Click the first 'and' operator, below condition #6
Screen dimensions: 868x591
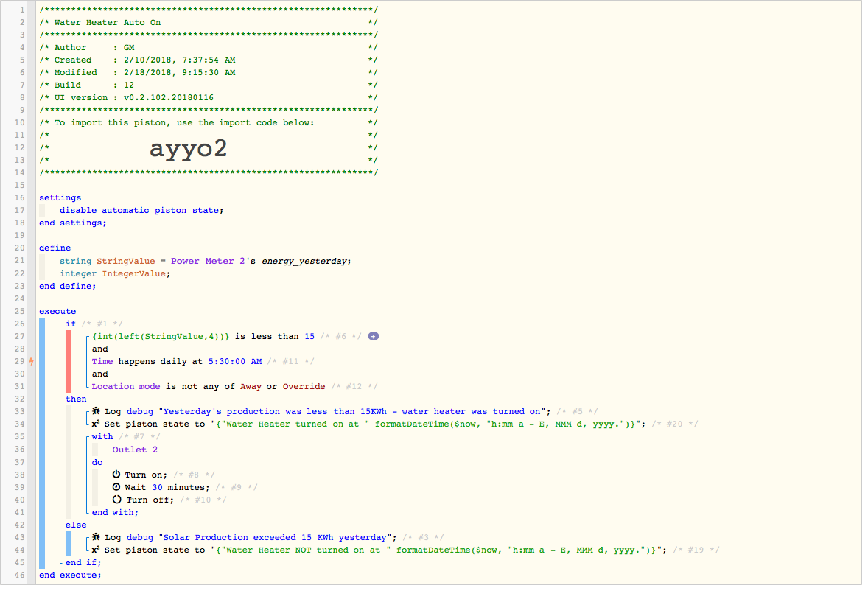point(100,349)
